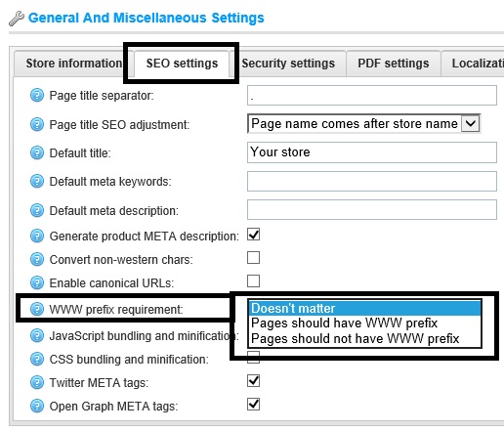
Task: Click help icon beside Page title separator
Action: pos(37,96)
